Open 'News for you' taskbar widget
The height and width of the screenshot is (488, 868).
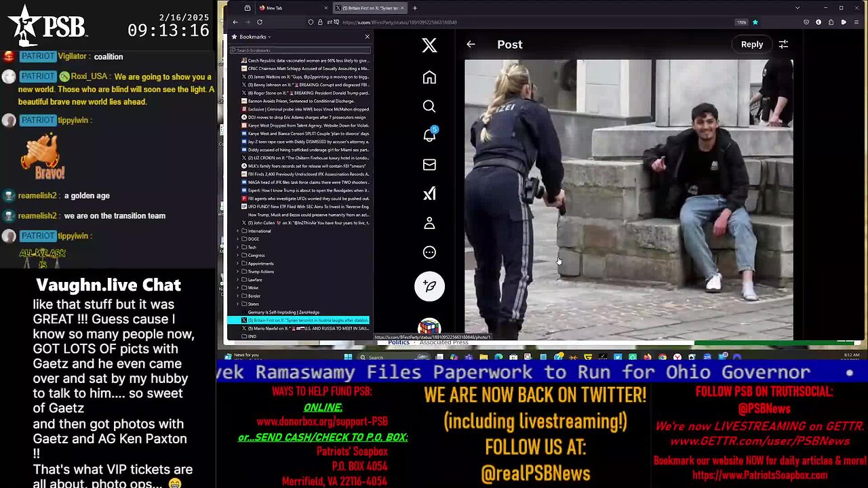(x=241, y=356)
